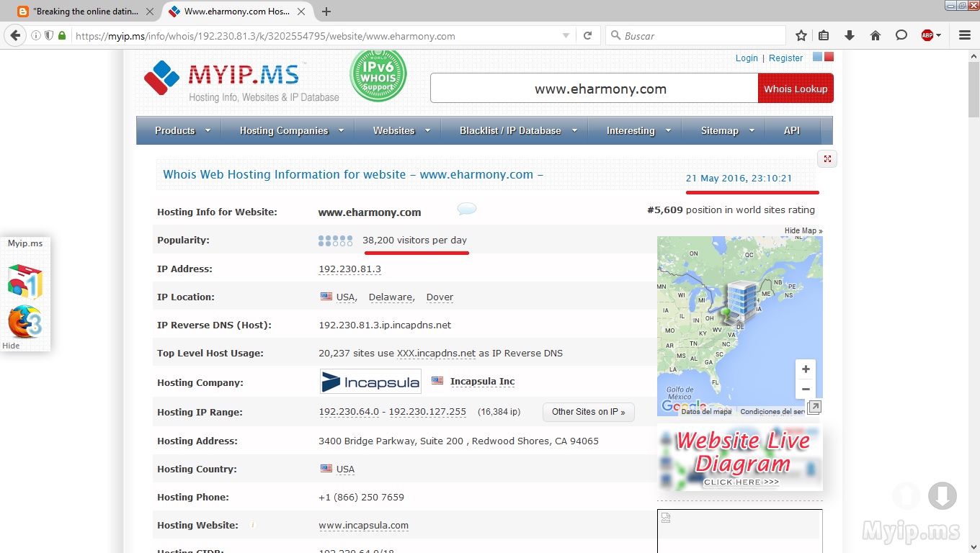Screen dimensions: 980x553
Task: Open the Firefox hamburger menu
Action: (x=965, y=35)
